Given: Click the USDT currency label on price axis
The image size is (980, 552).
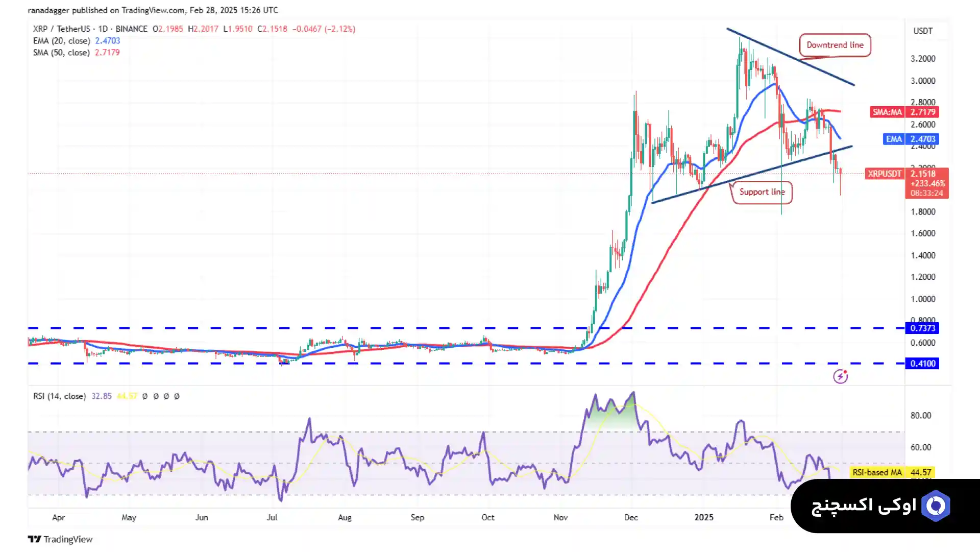Looking at the screenshot, I should pyautogui.click(x=923, y=31).
